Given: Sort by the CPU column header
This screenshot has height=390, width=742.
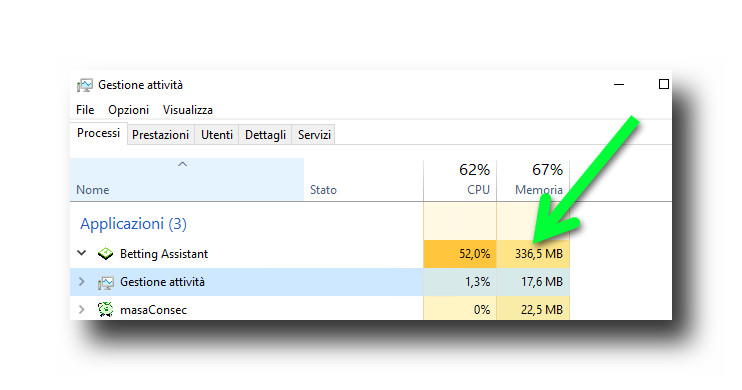Looking at the screenshot, I should click(x=459, y=179).
